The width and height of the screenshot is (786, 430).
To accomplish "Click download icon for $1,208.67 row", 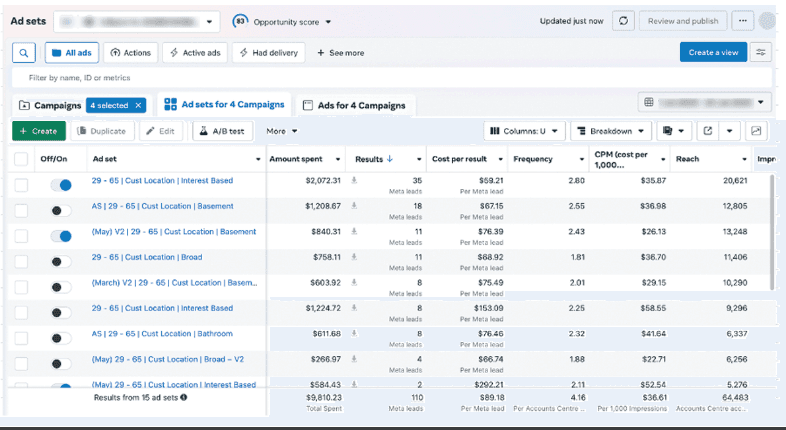I will click(354, 206).
